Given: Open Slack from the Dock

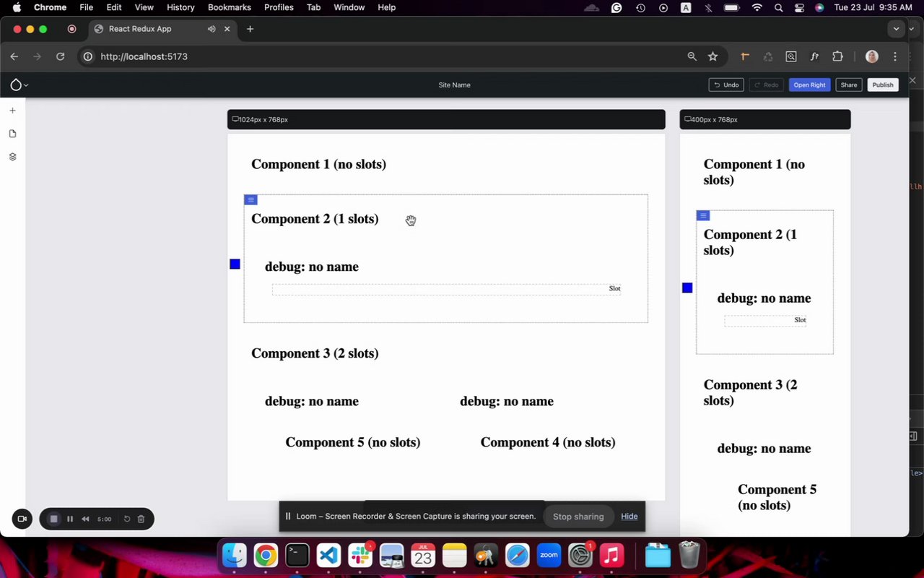Looking at the screenshot, I should (360, 556).
